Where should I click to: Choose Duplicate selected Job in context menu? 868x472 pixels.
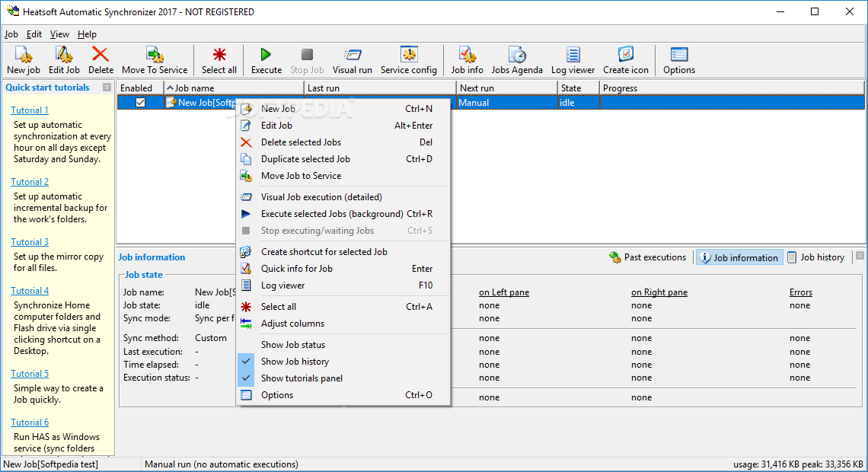pos(343,159)
